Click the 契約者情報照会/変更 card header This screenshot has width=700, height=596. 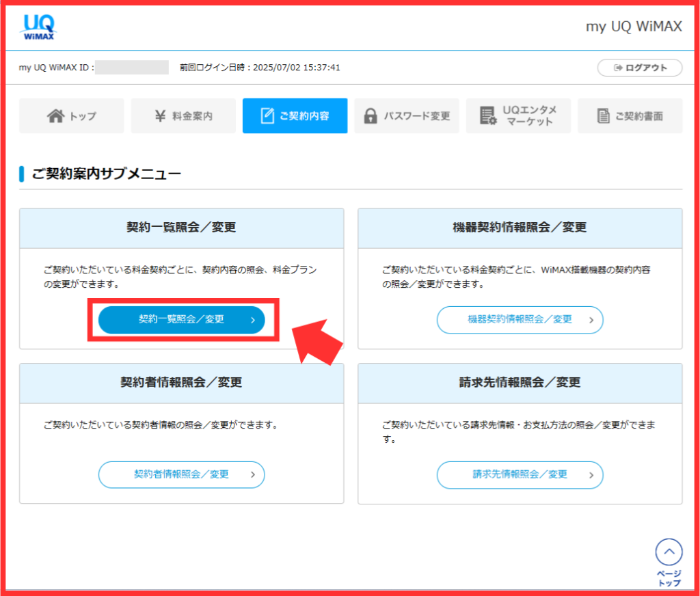181,383
